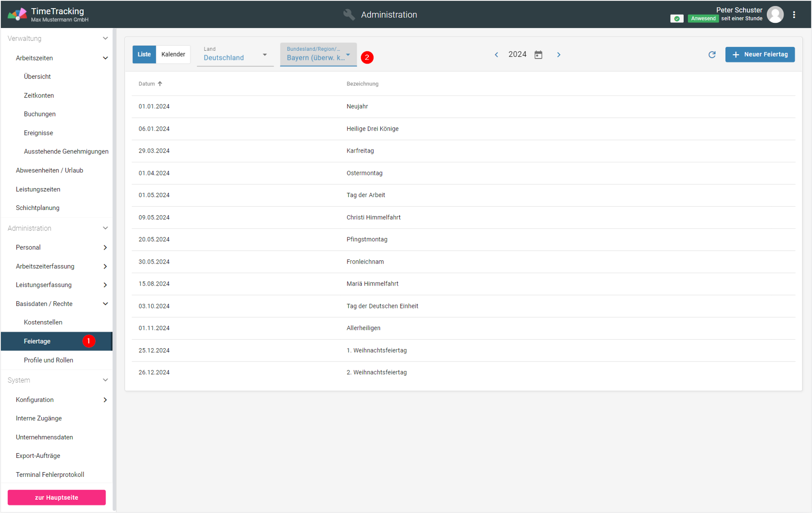
Task: Click the green presence status icon
Action: coord(677,19)
